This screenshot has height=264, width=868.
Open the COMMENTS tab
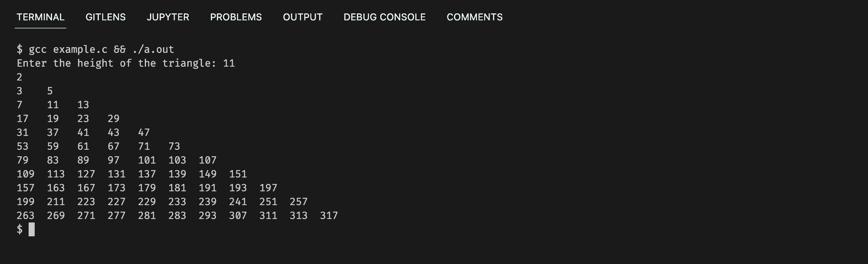click(475, 17)
